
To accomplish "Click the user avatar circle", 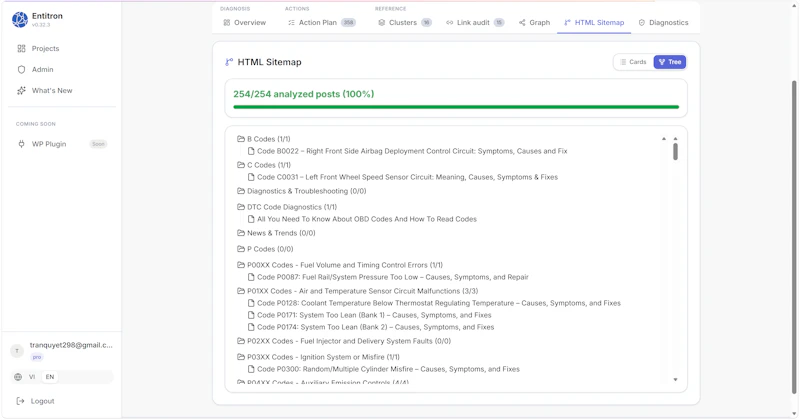I will pos(17,351).
